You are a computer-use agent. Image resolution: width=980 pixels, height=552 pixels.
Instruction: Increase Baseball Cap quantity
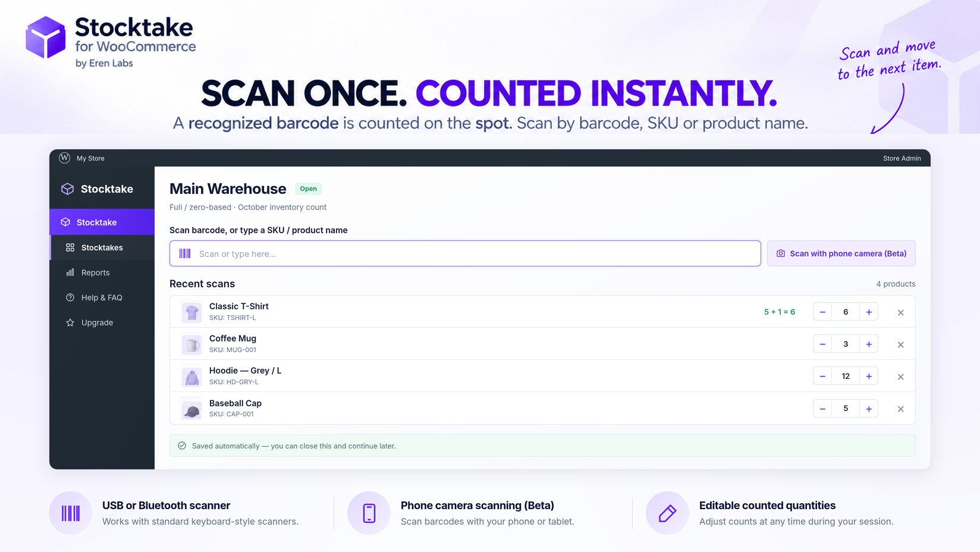coord(869,408)
